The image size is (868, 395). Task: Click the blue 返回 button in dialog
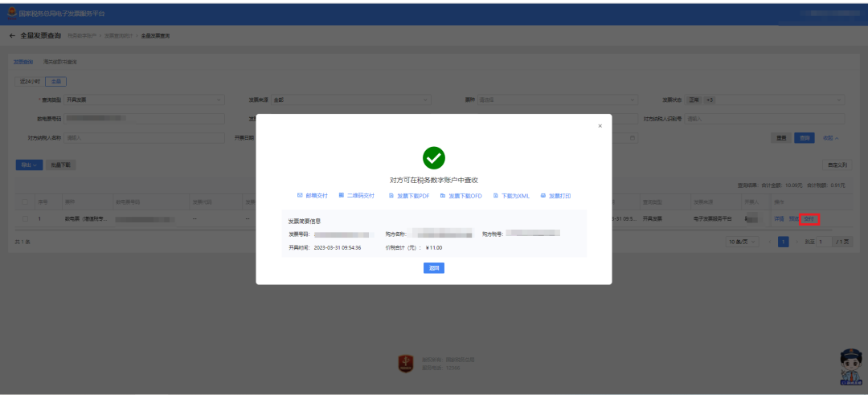point(434,268)
